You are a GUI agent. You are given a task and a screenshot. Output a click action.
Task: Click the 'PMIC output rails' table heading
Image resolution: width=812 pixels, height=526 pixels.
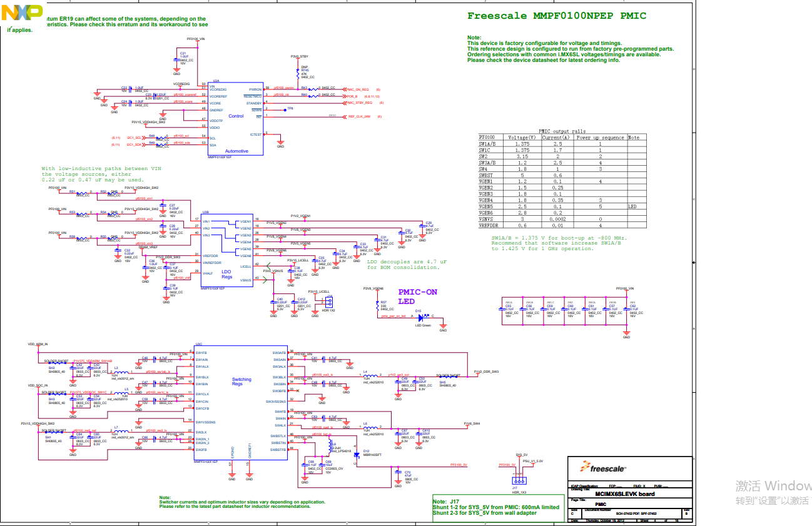tap(562, 131)
